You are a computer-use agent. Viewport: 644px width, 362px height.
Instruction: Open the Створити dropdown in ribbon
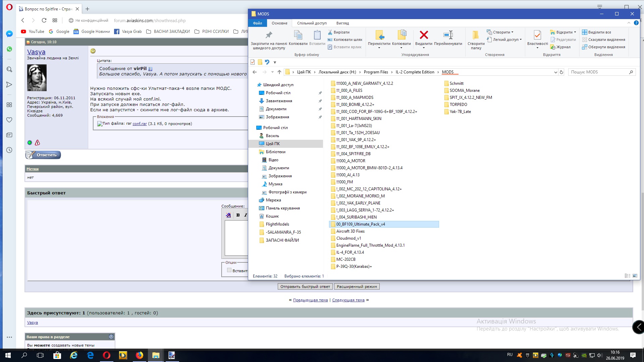pos(502,32)
